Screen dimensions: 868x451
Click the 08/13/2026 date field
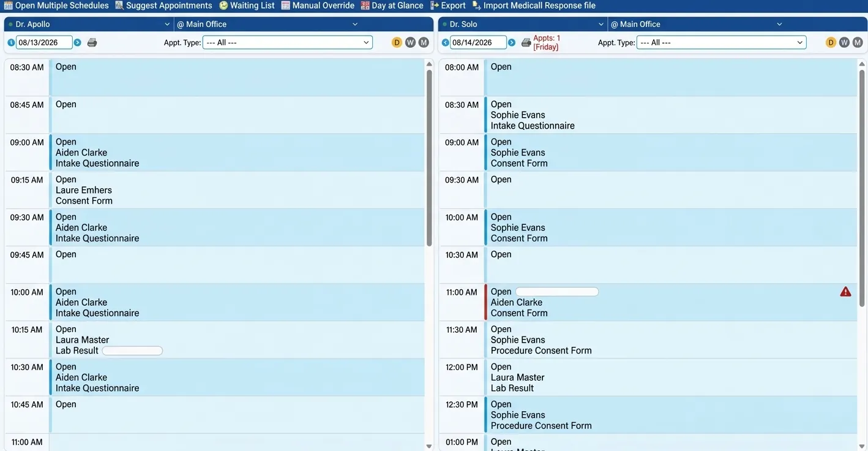pyautogui.click(x=44, y=42)
